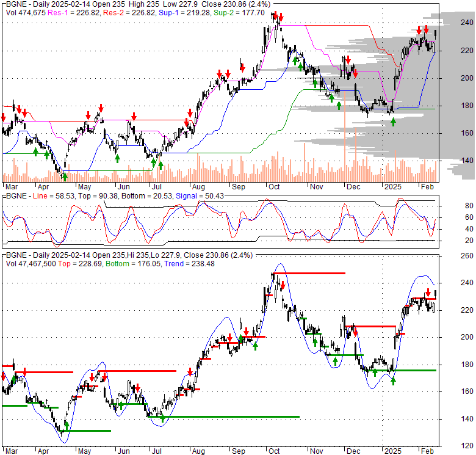Click the 'Mar' month label under the top chart
Viewport: 476px width, 455px height.
[12, 187]
